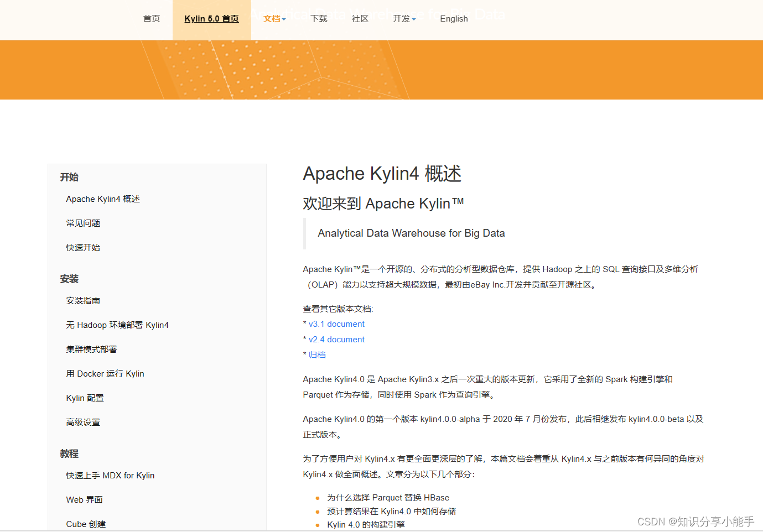The width and height of the screenshot is (763, 532).
Task: Switch language to English
Action: pyautogui.click(x=454, y=19)
